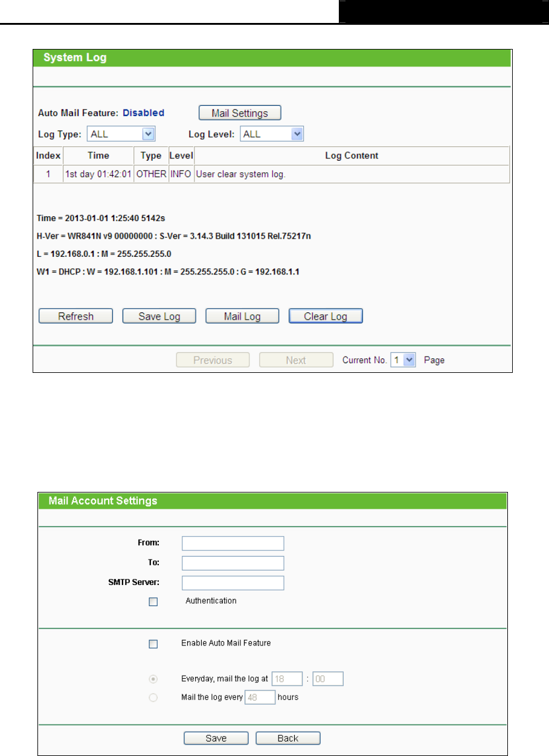This screenshot has height=756, width=549.
Task: Click the Back button
Action: [288, 738]
